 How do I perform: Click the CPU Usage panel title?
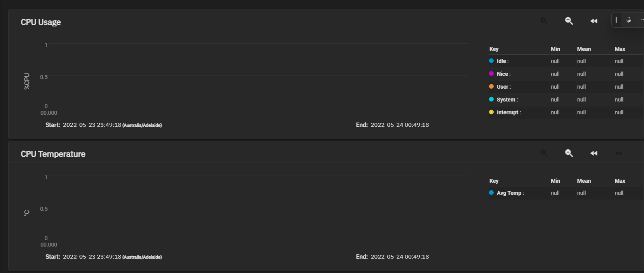(x=41, y=22)
